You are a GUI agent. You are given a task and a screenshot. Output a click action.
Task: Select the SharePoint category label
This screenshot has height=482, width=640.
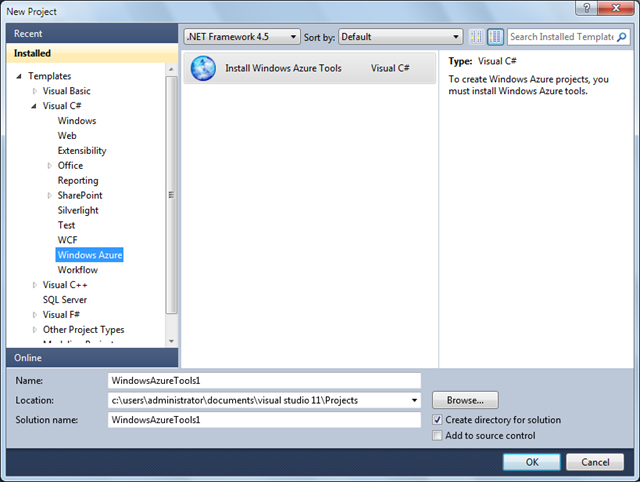(x=80, y=195)
